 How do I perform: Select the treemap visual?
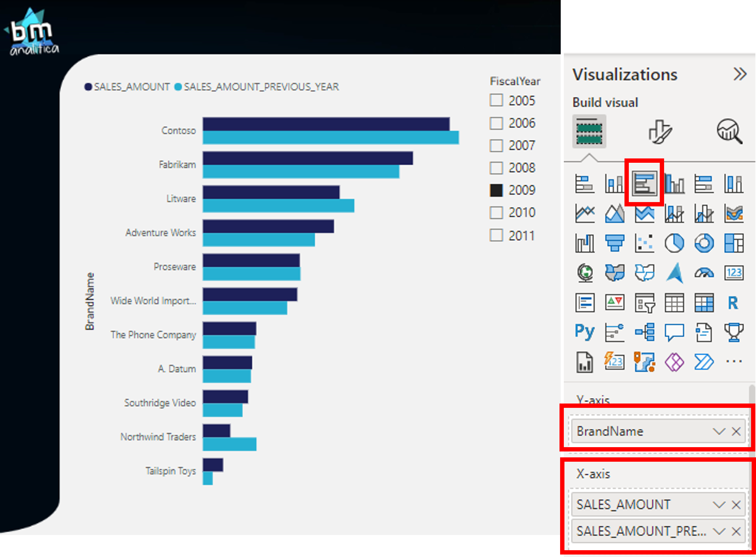pyautogui.click(x=734, y=244)
